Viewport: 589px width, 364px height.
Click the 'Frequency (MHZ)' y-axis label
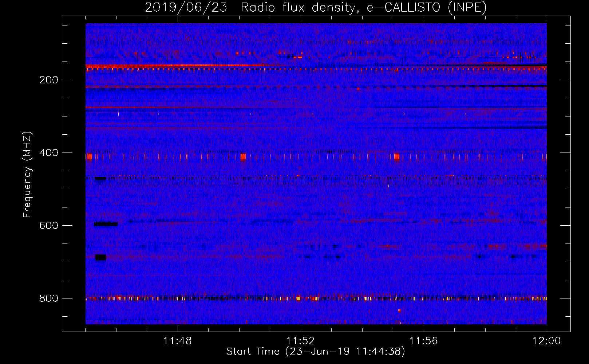pos(27,175)
